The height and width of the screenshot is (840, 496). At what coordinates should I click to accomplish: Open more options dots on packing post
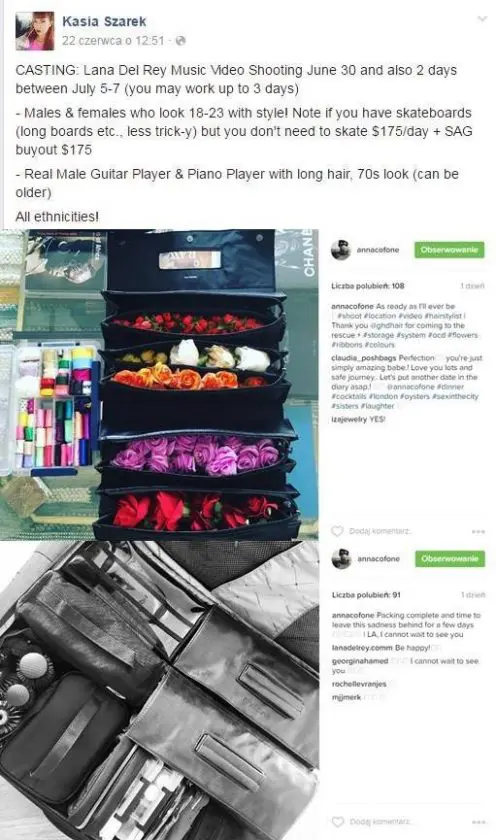(x=478, y=822)
